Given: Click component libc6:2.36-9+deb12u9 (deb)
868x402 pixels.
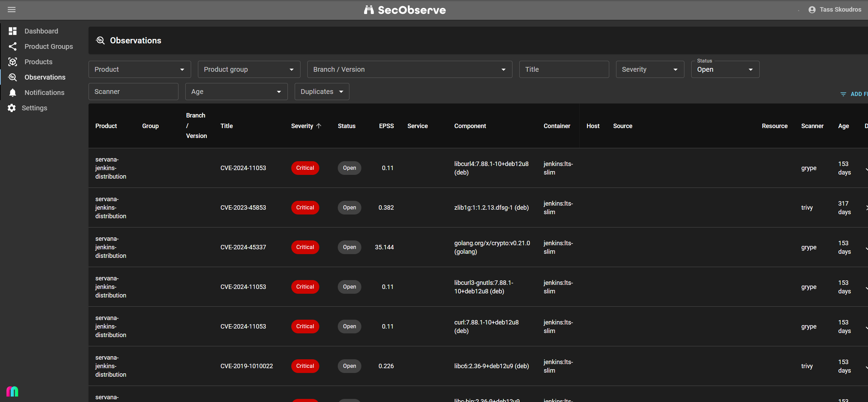Looking at the screenshot, I should (x=491, y=366).
